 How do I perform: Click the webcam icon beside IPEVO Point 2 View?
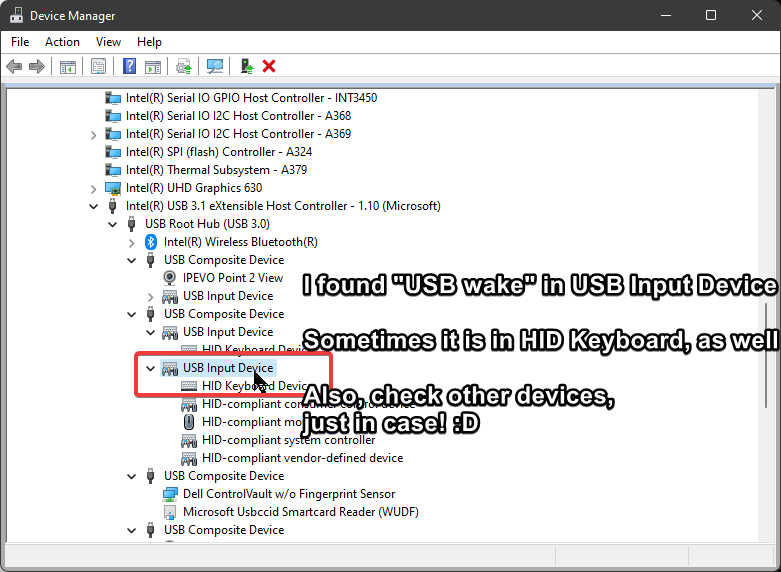[x=169, y=278]
